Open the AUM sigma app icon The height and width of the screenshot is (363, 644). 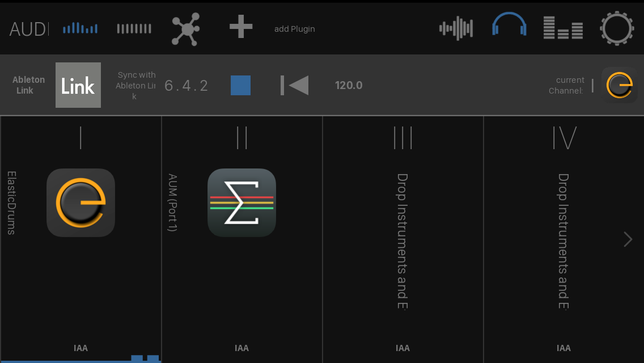(x=241, y=202)
